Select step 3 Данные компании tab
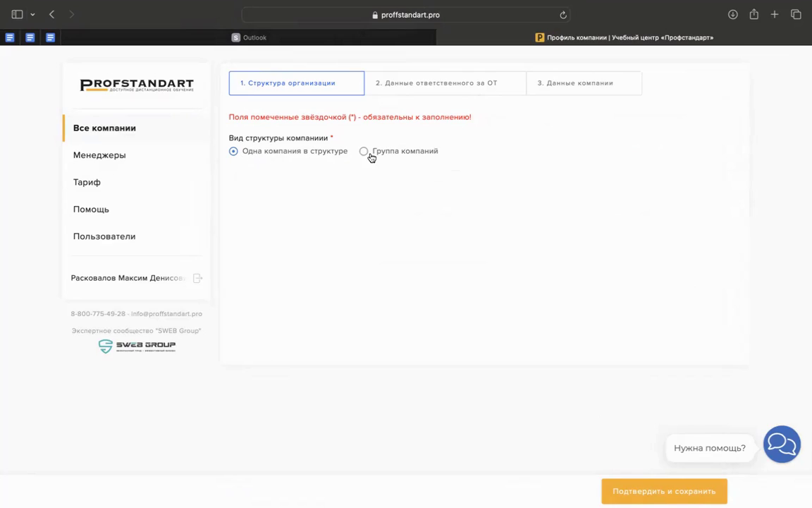This screenshot has height=508, width=812. click(x=584, y=83)
